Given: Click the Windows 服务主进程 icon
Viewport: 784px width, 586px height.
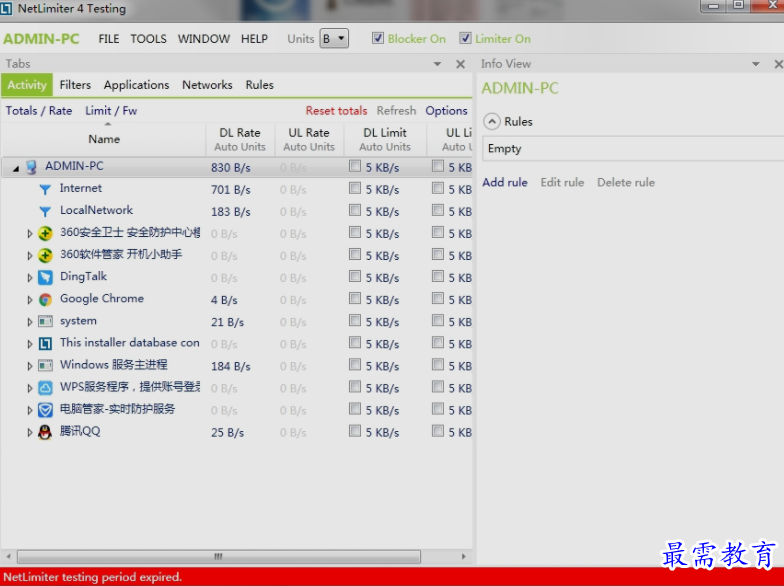Looking at the screenshot, I should coord(45,366).
